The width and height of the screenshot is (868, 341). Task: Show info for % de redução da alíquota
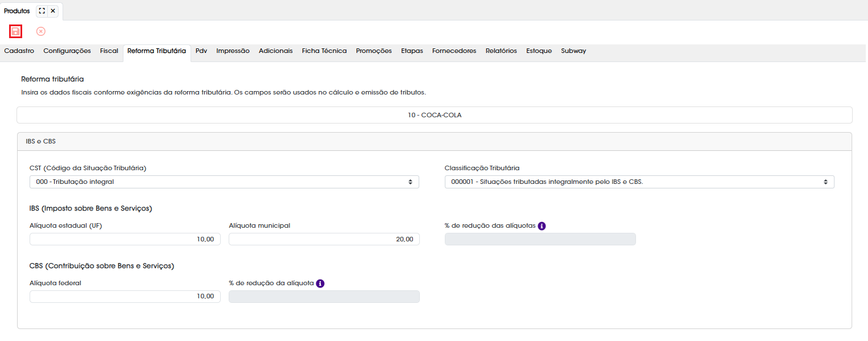[320, 283]
